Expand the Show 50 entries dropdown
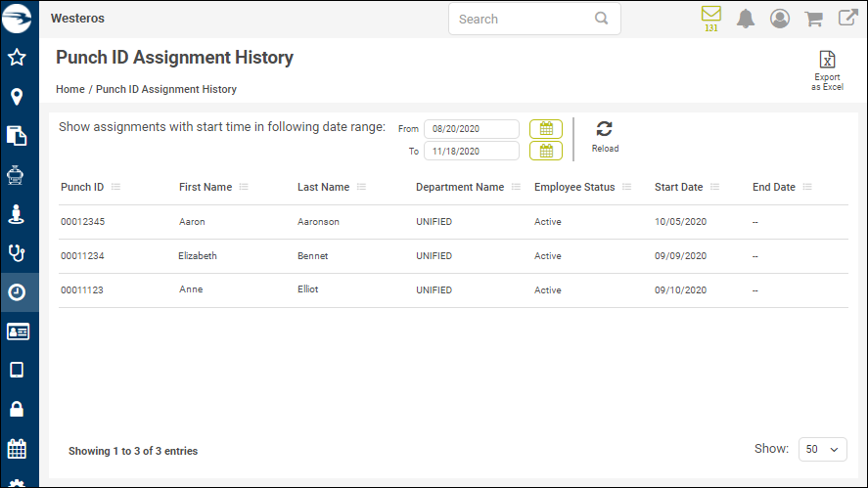Screen dimensions: 868x488 click(x=823, y=449)
